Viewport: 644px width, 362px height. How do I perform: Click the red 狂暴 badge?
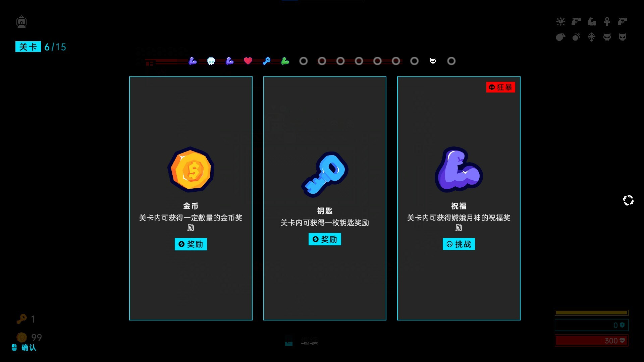tap(500, 87)
